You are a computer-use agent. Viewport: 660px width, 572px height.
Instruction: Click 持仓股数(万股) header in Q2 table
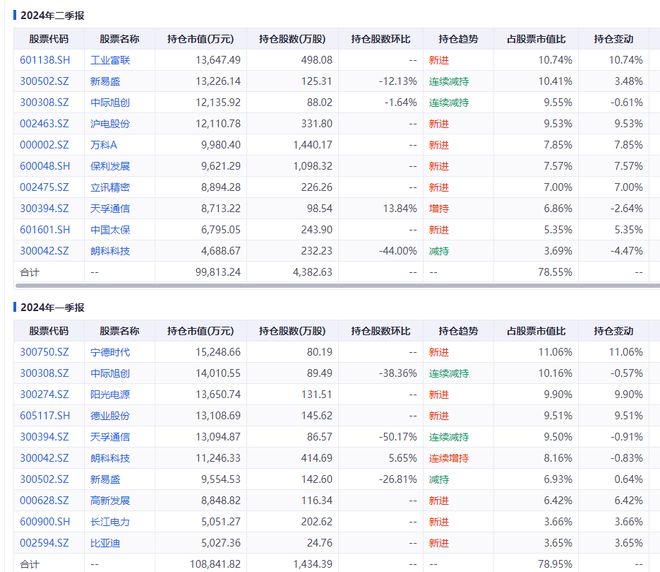coord(292,39)
